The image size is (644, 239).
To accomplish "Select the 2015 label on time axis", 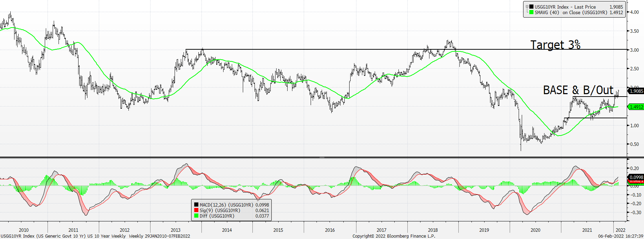I will click(278, 230).
